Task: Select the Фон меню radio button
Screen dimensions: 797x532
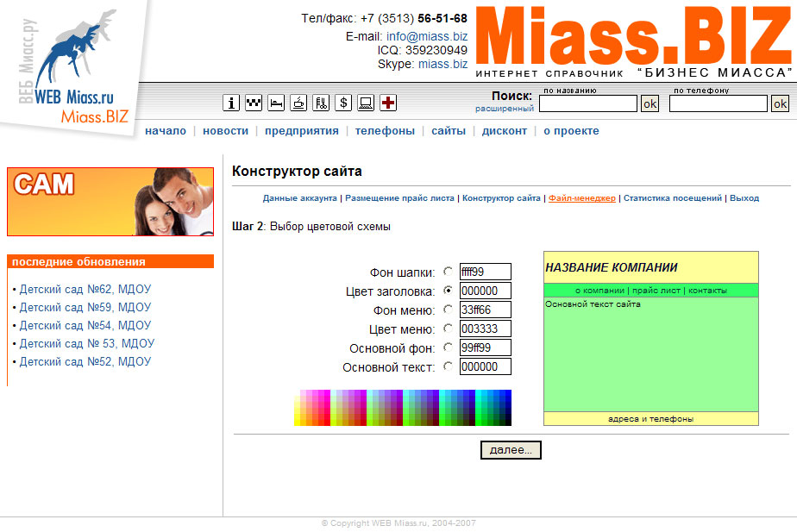Action: pyautogui.click(x=448, y=309)
